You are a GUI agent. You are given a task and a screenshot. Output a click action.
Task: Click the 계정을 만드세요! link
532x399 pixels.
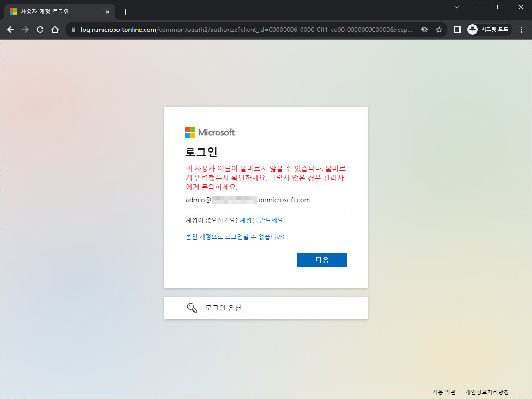pyautogui.click(x=262, y=220)
